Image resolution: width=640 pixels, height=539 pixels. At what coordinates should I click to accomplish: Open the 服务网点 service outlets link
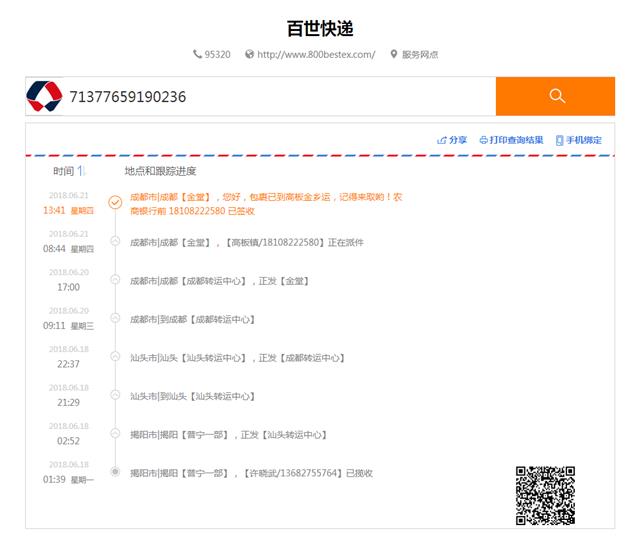tap(420, 54)
